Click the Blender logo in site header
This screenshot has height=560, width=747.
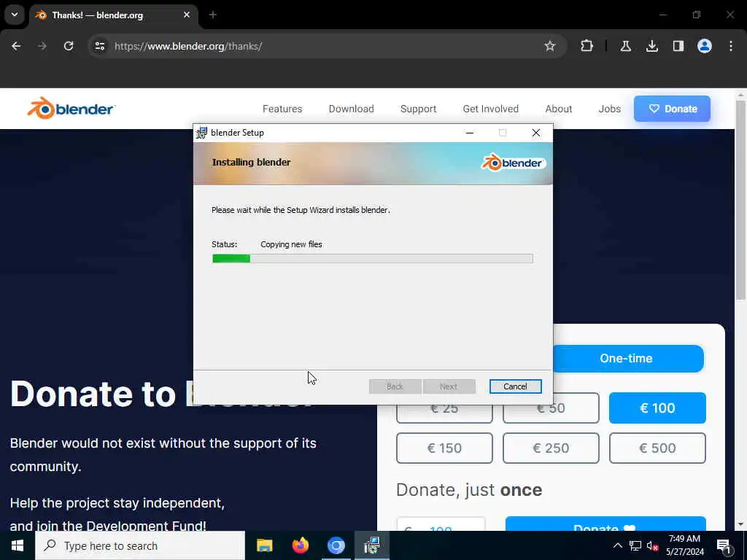pos(71,109)
